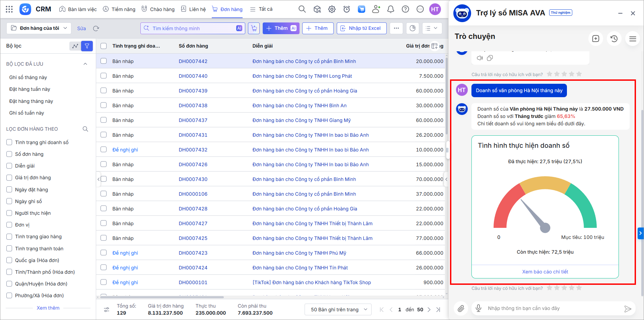Open the settings gear icon

[332, 9]
